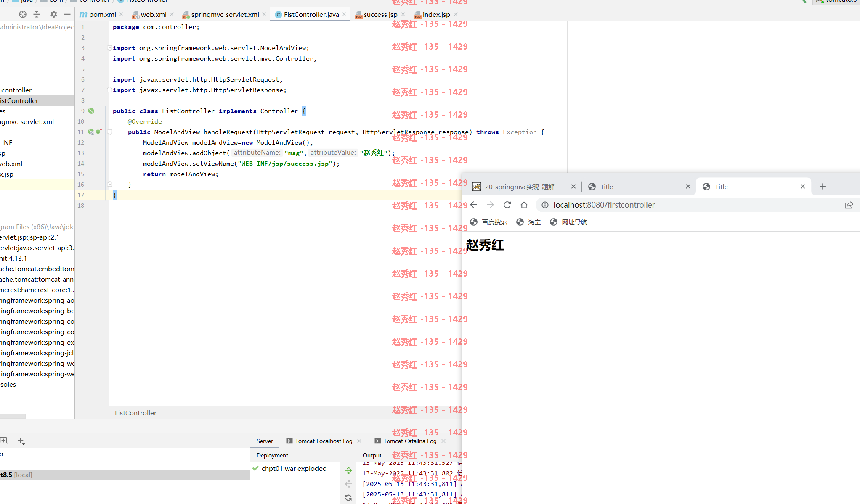Go back in the browser
Viewport: 860px width, 504px height.
[474, 205]
